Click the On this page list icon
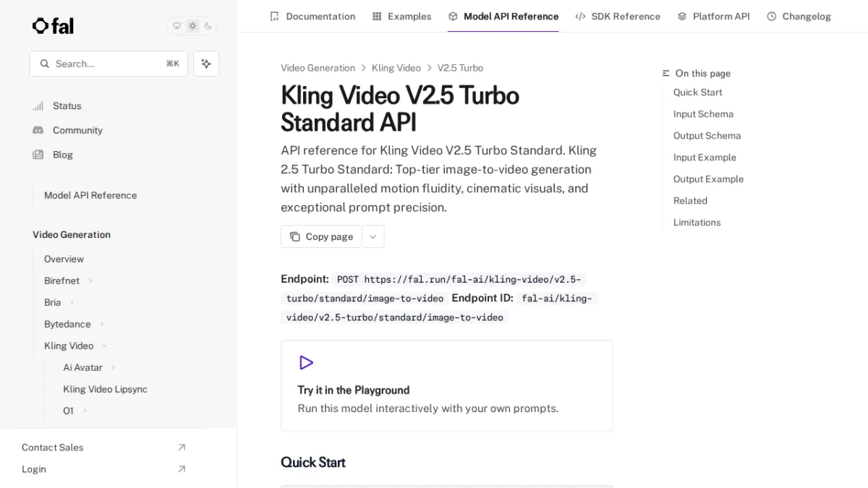This screenshot has width=868, height=488. 666,74
